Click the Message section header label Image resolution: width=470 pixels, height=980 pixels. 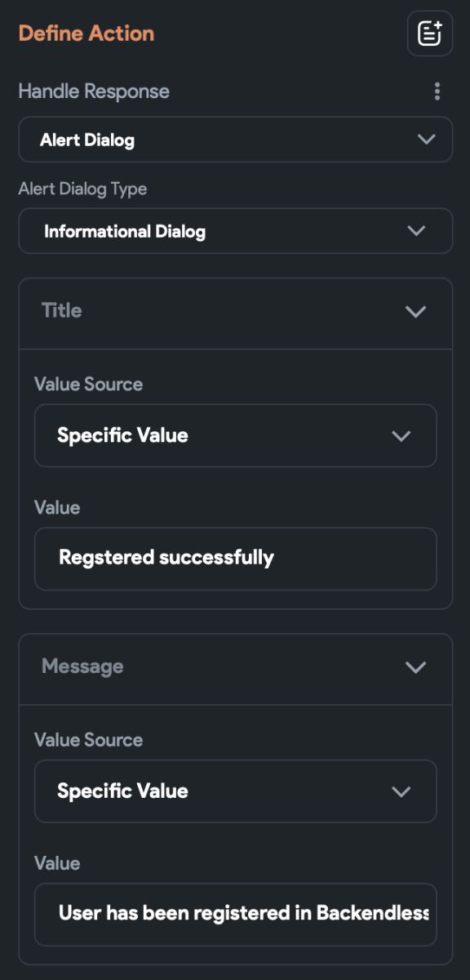tap(82, 666)
